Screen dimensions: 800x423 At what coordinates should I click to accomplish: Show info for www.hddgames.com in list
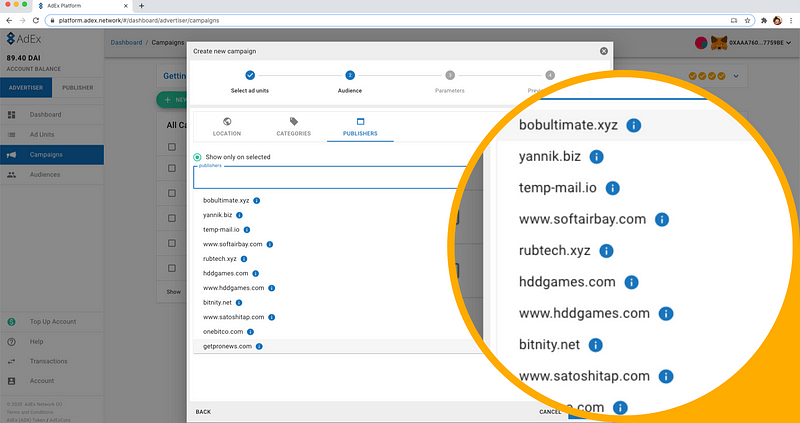click(x=272, y=288)
